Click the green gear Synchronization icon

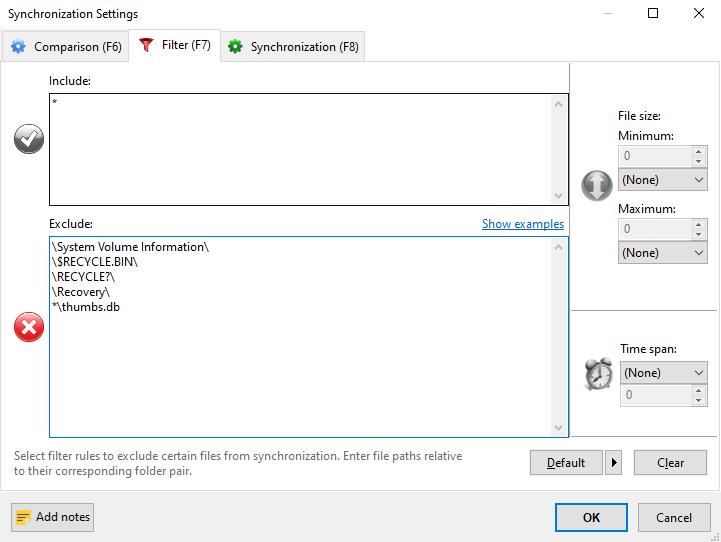point(235,47)
